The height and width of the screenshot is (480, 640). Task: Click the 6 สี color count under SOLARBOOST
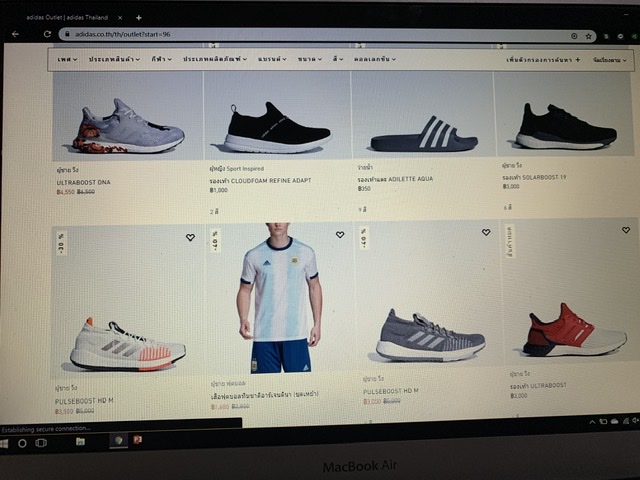[507, 208]
